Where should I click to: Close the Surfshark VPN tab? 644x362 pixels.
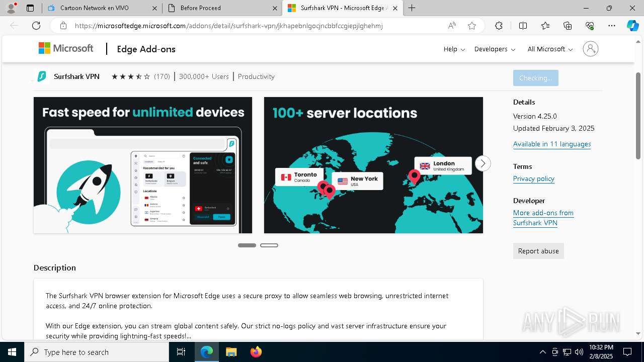(x=395, y=8)
